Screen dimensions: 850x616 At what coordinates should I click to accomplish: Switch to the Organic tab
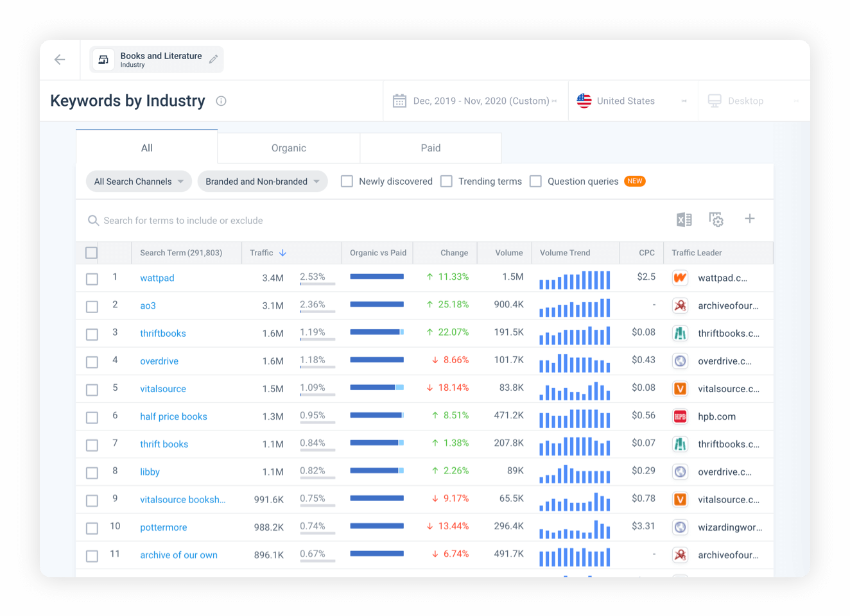pos(288,148)
